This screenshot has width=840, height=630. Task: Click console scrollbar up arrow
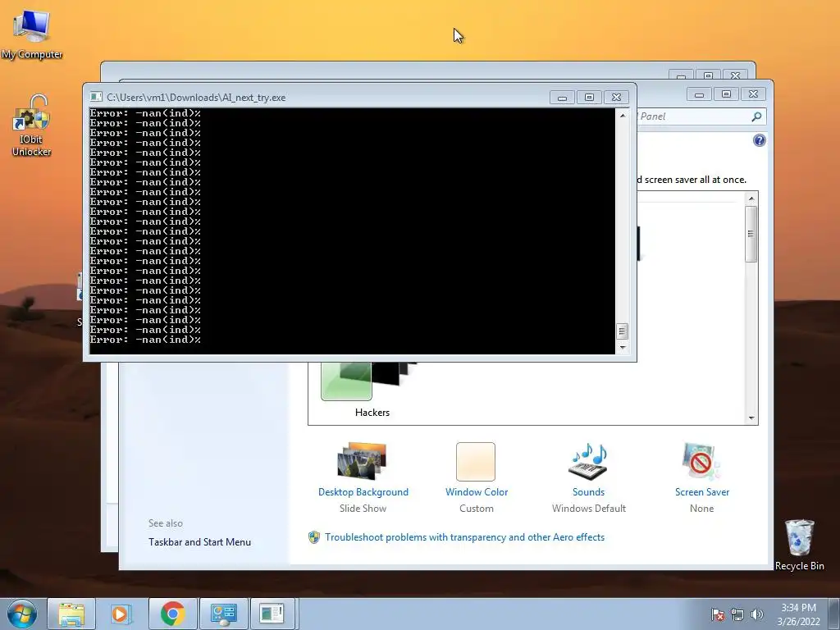click(x=622, y=115)
